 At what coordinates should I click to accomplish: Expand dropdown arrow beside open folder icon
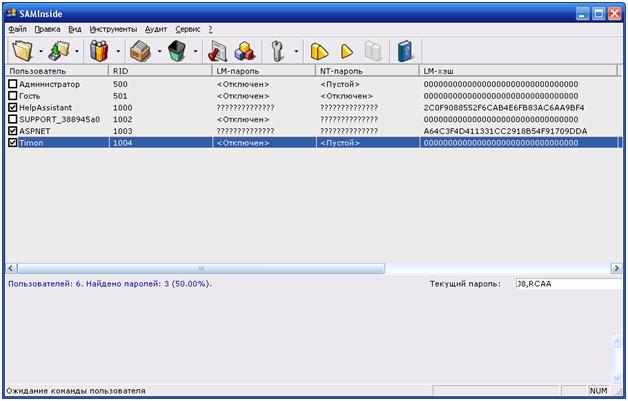pos(40,52)
